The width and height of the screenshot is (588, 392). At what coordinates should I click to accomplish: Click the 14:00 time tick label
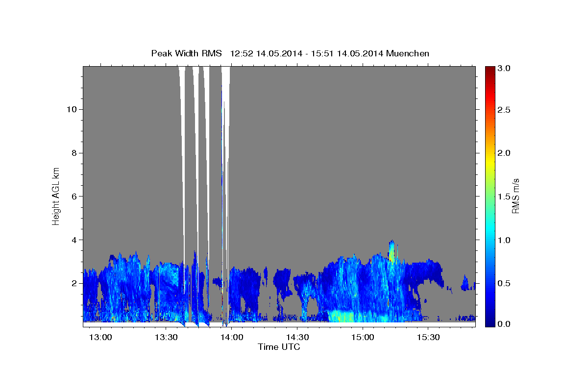[x=231, y=337]
